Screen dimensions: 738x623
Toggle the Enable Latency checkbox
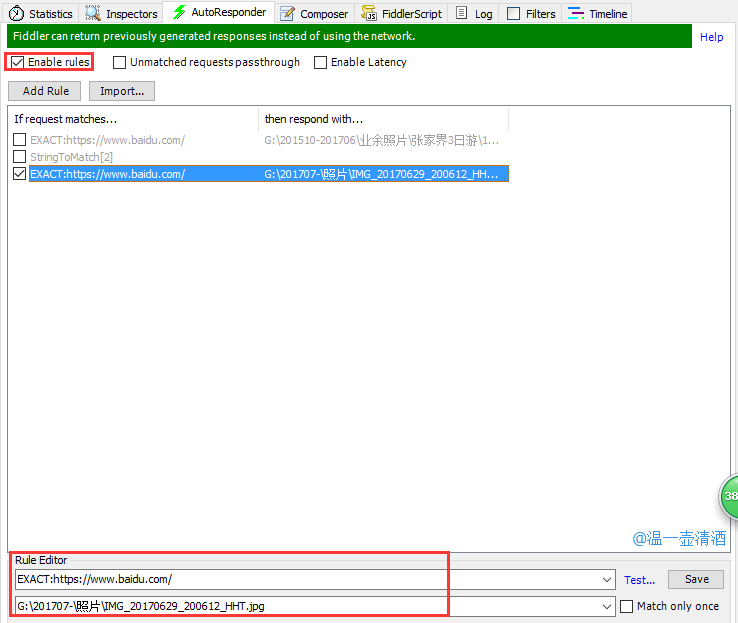tap(321, 62)
